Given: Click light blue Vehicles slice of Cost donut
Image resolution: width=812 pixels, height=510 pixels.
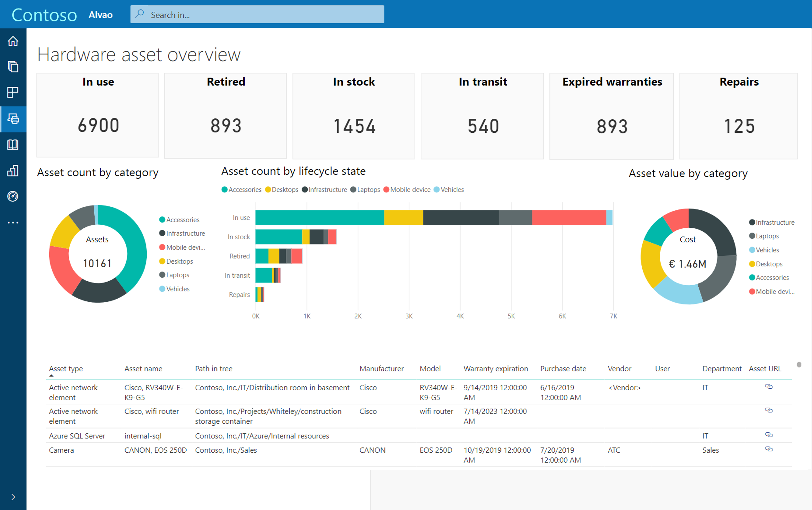Looking at the screenshot, I should click(680, 292).
